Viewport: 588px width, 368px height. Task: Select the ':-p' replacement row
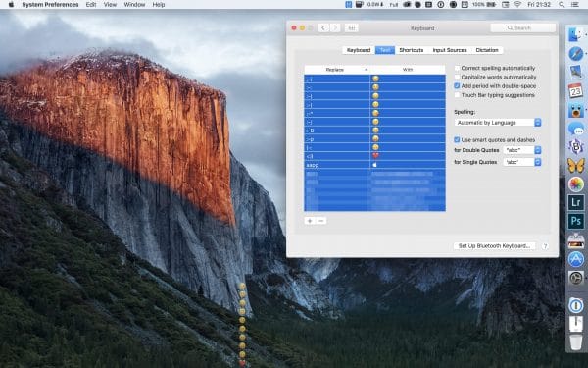[x=374, y=139]
